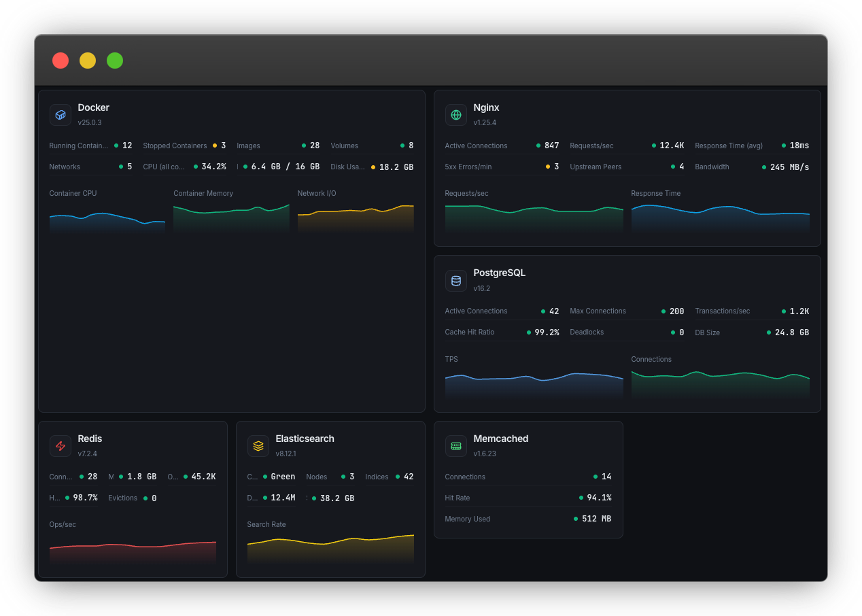Select the Memory Used value 512 MB

coord(597,519)
